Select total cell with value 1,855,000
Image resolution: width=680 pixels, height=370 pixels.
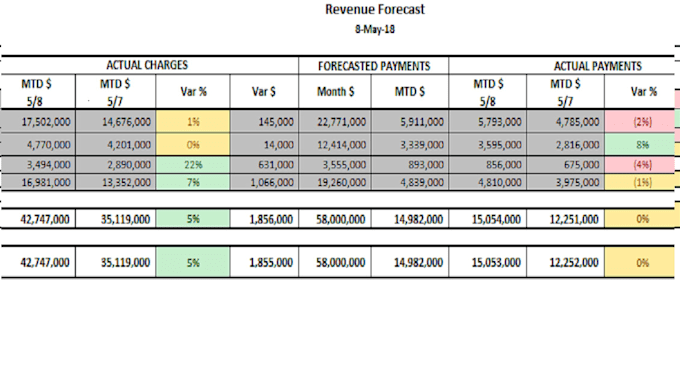coord(264,262)
